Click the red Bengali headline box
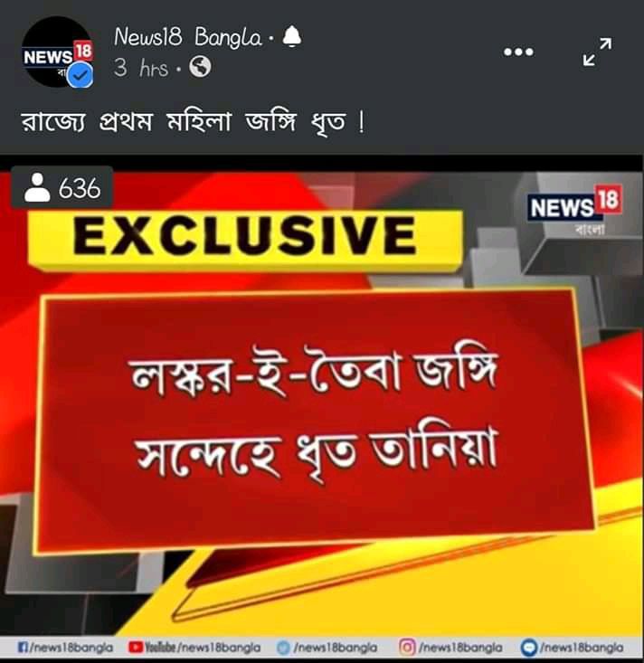The width and height of the screenshot is (644, 663). point(314,416)
